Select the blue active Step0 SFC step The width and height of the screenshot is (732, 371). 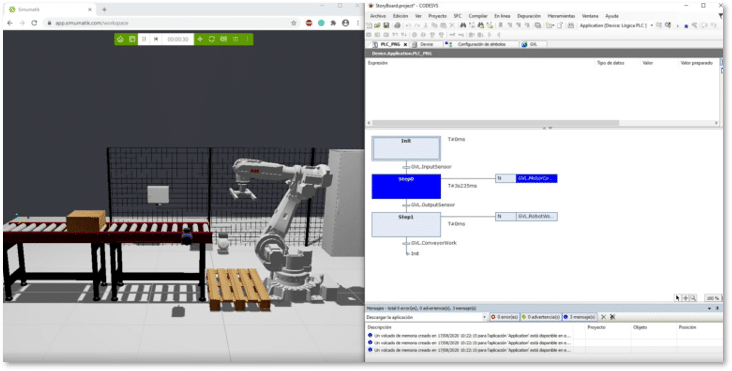tap(406, 186)
